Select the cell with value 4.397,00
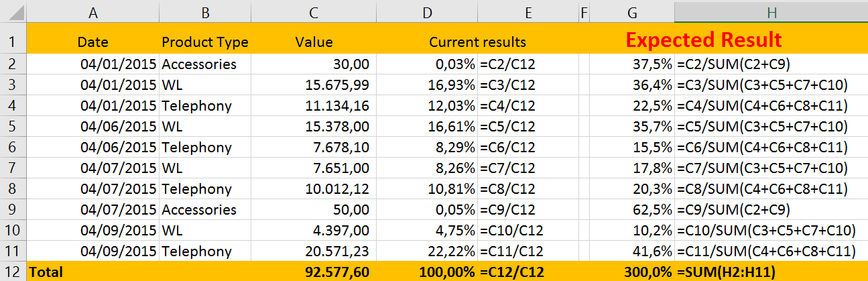This screenshot has width=868, height=281. [314, 230]
